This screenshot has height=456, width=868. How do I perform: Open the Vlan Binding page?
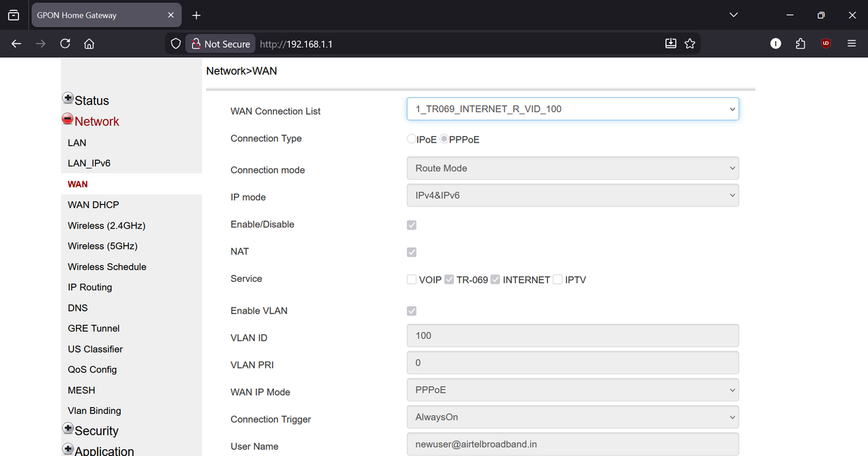(94, 411)
